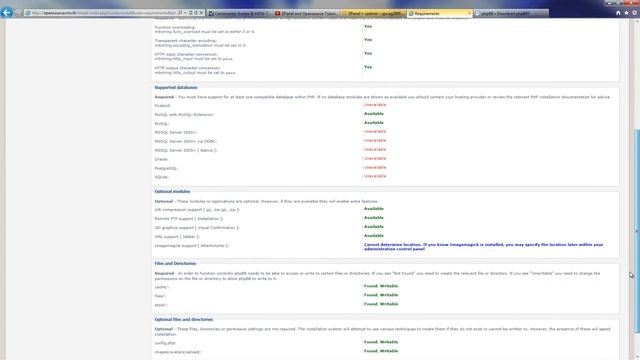This screenshot has width=640, height=360.
Task: Click the PostgreSQL label
Action: click(166, 168)
